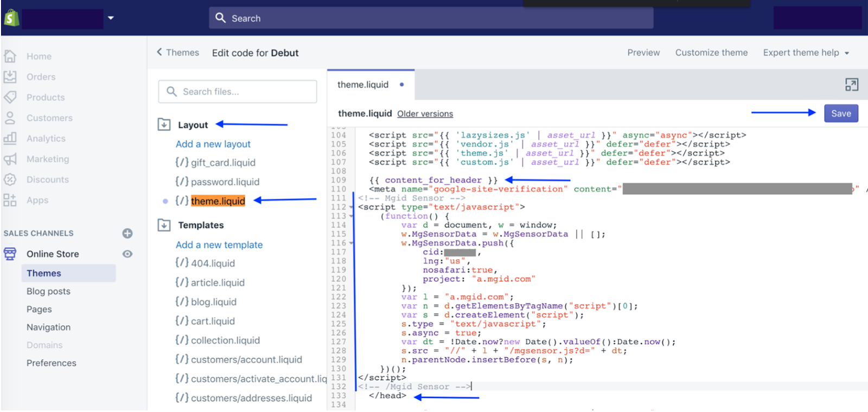
Task: Add a sales channel with plus icon
Action: point(127,234)
